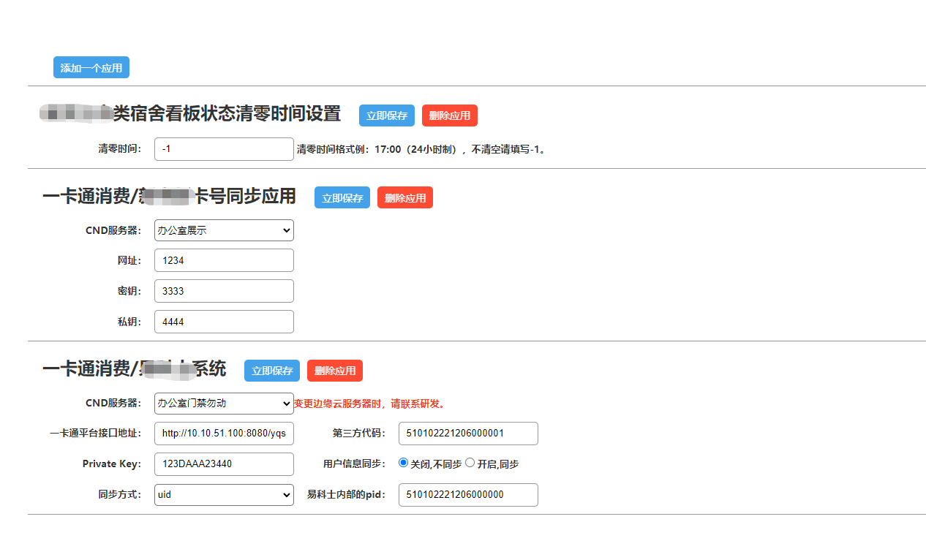The image size is (926, 560).
Task: 点击 Private Key 输入框
Action: [x=224, y=464]
